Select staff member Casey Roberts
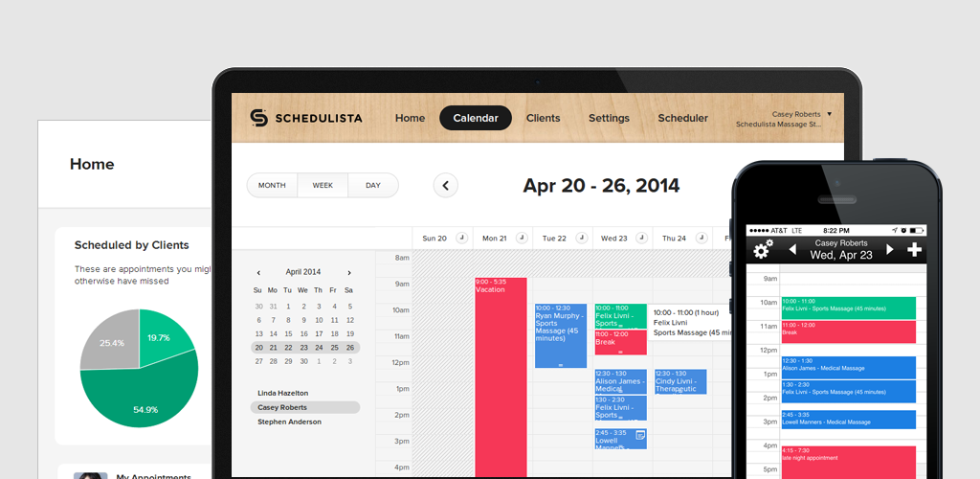 [305, 408]
